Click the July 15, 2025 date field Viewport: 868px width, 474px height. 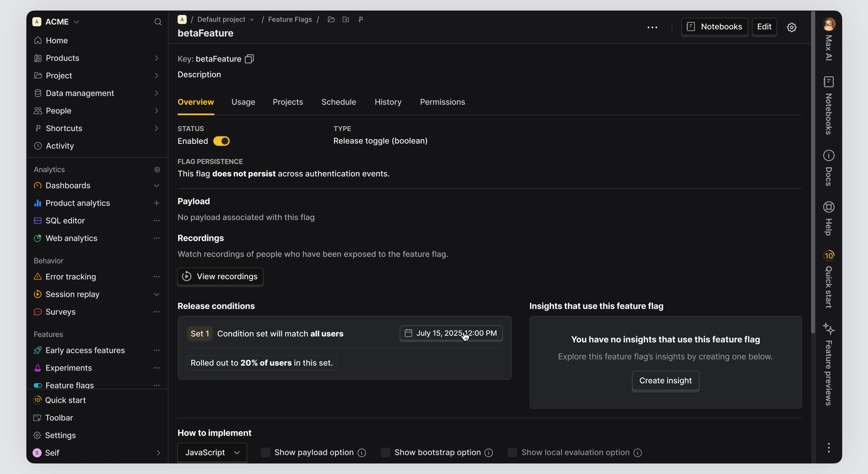click(x=451, y=333)
